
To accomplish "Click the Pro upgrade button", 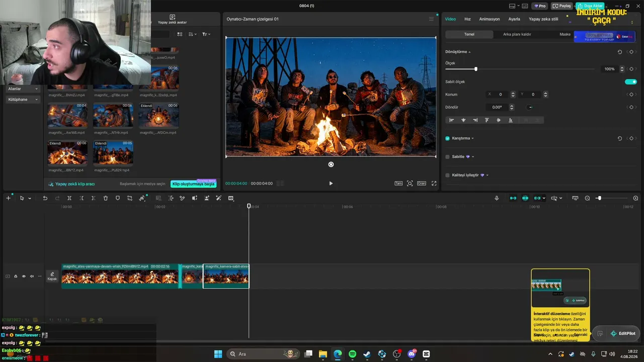I will click(540, 6).
